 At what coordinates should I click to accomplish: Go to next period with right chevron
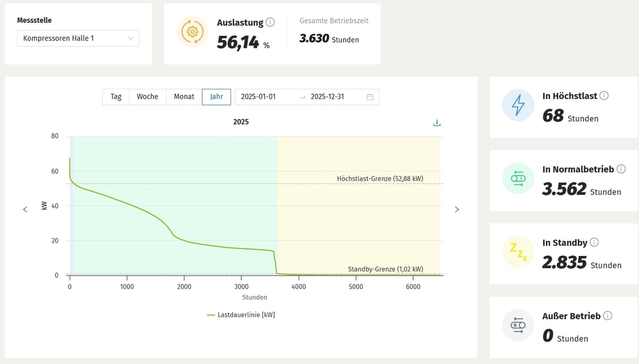457,210
